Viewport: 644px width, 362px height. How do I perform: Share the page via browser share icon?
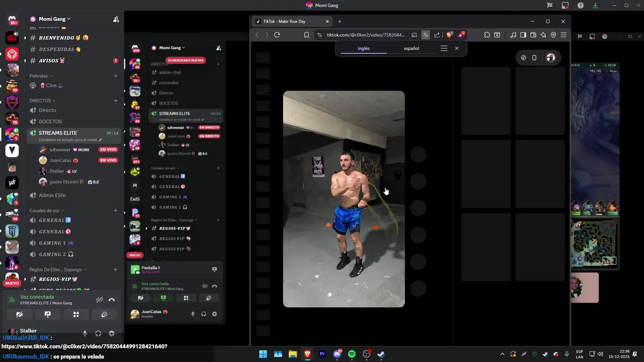(x=437, y=35)
